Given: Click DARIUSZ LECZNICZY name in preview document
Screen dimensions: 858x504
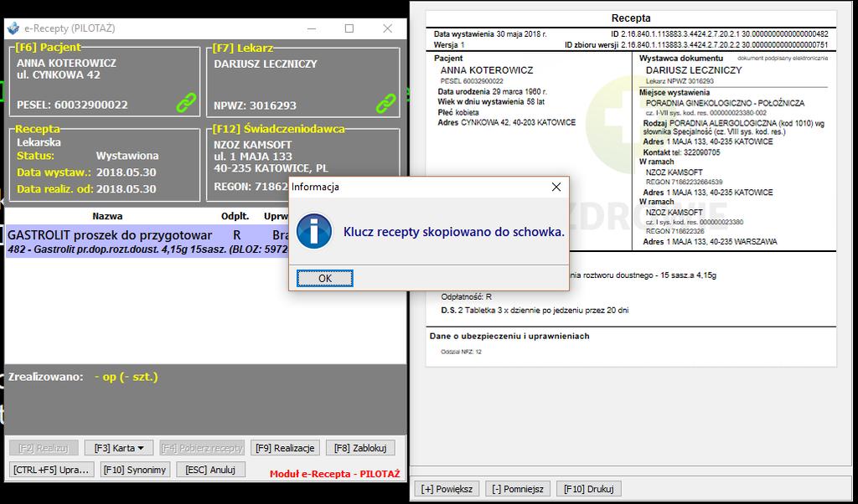Looking at the screenshot, I should pyautogui.click(x=694, y=70).
